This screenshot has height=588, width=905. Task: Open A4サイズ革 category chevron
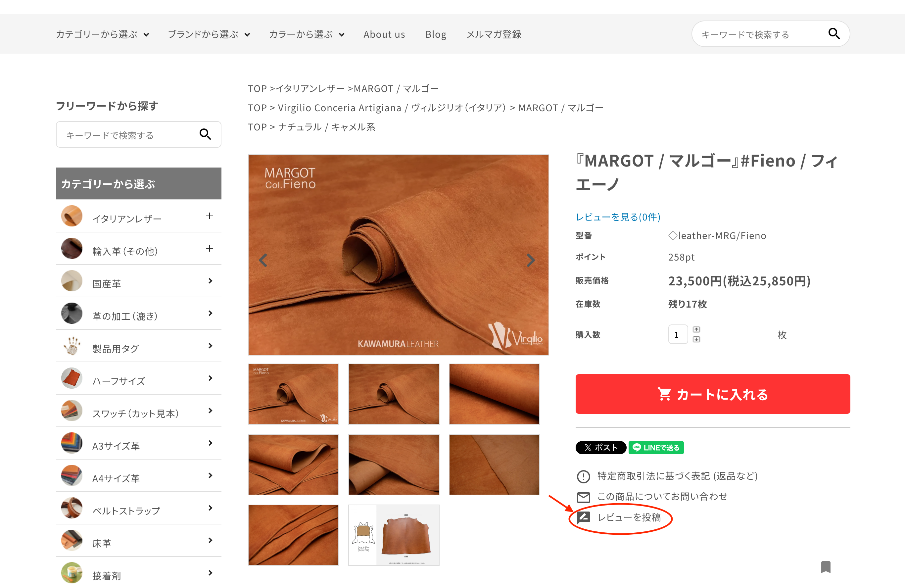click(x=210, y=475)
